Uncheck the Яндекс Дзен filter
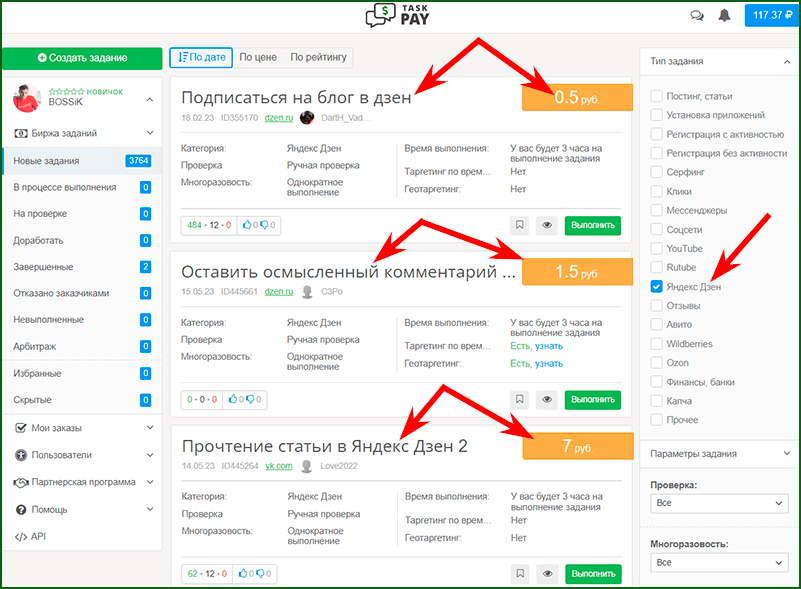The height and width of the screenshot is (589, 801). tap(656, 287)
